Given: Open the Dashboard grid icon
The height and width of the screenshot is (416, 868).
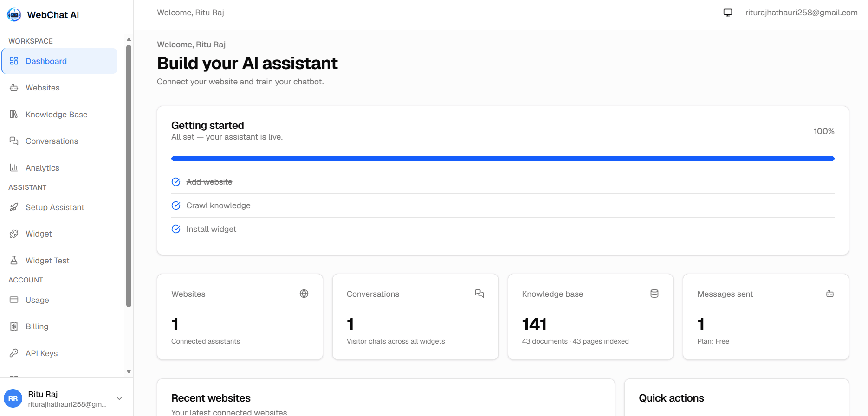Looking at the screenshot, I should pos(14,61).
